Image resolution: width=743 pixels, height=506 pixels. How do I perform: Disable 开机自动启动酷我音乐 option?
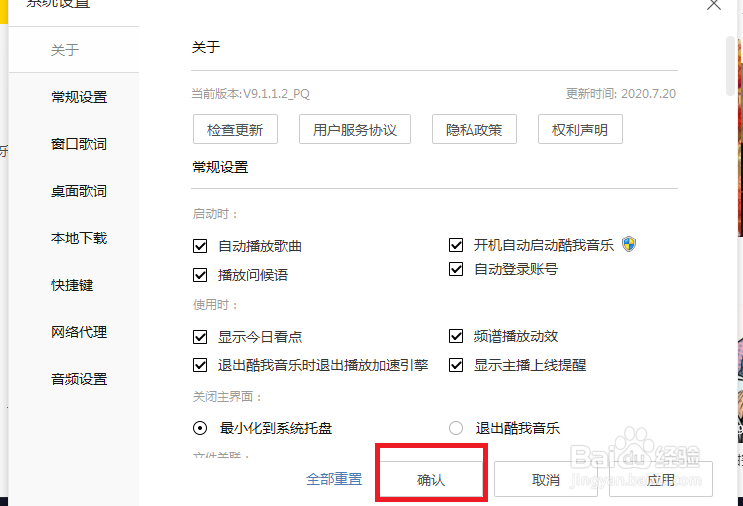coord(456,244)
